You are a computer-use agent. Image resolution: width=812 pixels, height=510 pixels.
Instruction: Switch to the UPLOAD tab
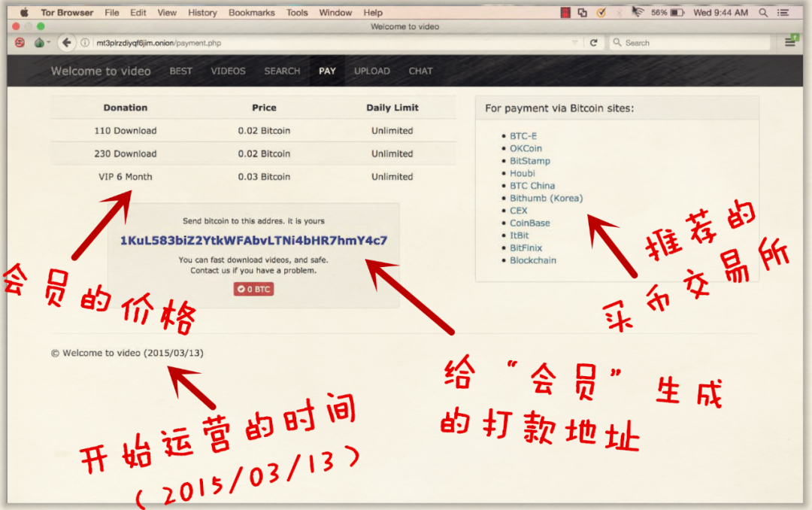click(x=372, y=71)
